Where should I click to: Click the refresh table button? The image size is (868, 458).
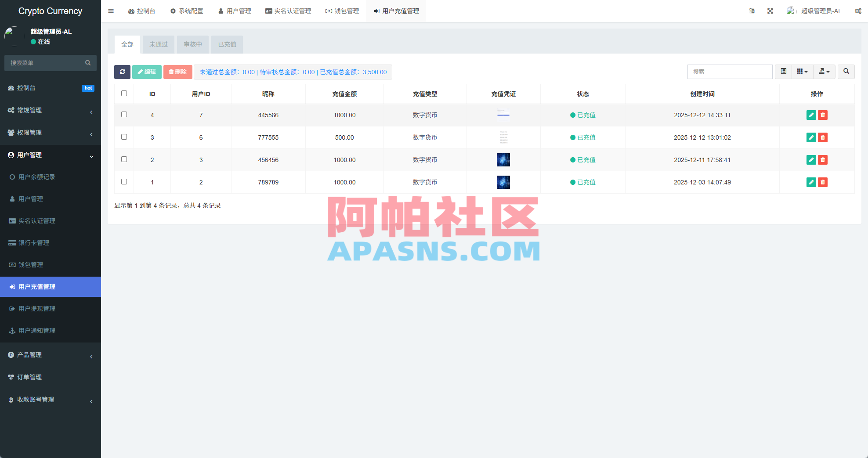(x=122, y=72)
